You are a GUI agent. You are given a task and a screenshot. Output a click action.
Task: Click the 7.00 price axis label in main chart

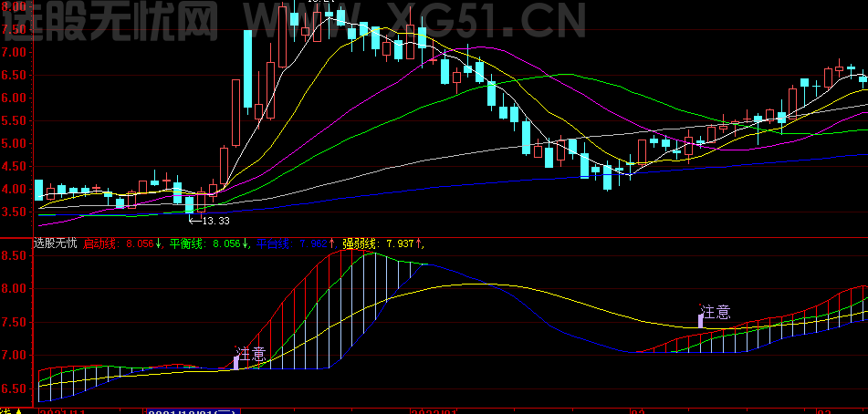14,53
